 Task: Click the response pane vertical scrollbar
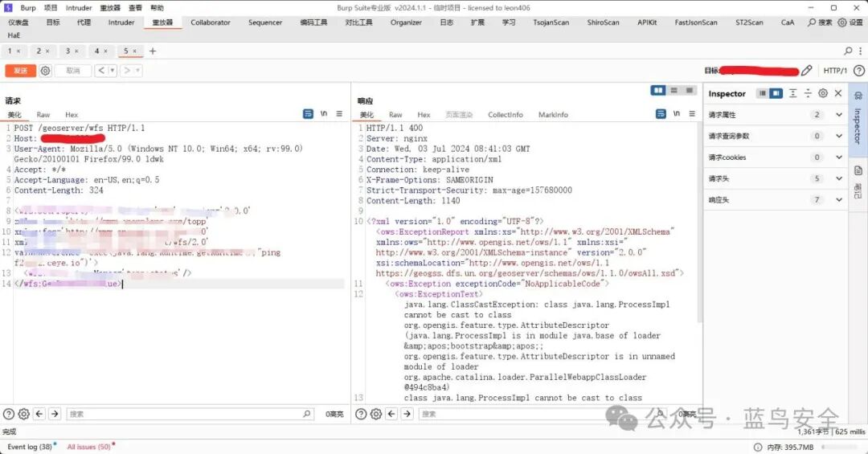(700, 222)
